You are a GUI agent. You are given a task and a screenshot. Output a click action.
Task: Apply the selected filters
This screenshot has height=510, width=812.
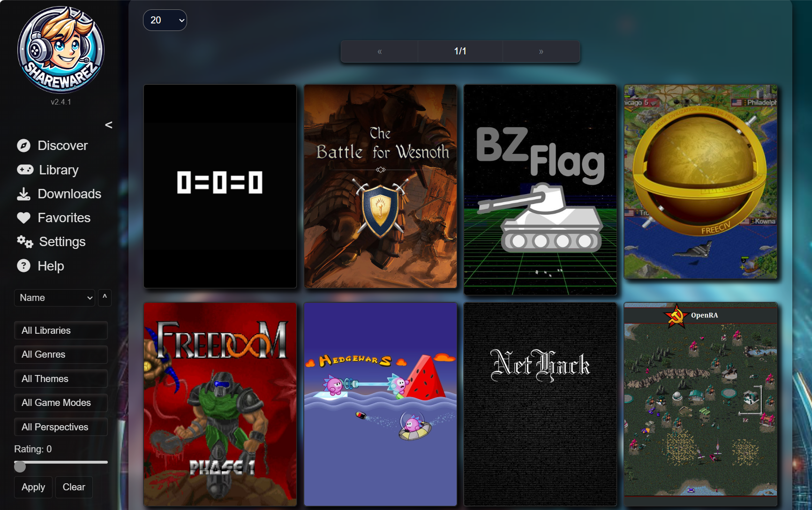[x=33, y=487]
